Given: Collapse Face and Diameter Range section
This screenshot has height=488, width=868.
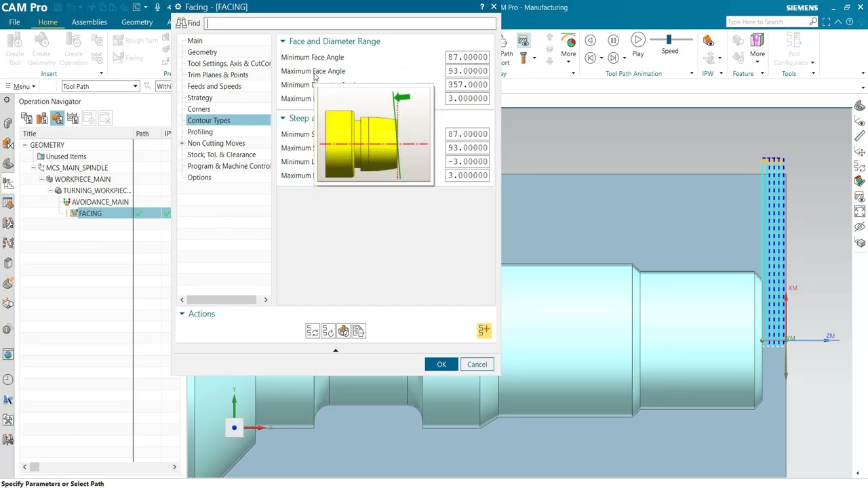Looking at the screenshot, I should point(283,41).
